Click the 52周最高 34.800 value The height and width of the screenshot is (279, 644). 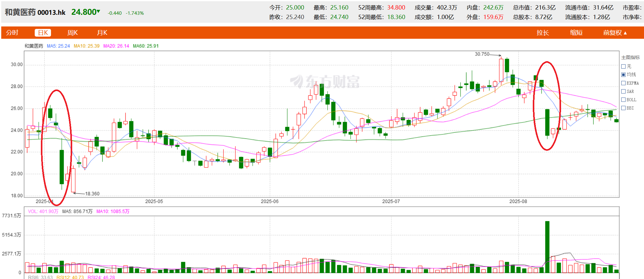click(396, 7)
